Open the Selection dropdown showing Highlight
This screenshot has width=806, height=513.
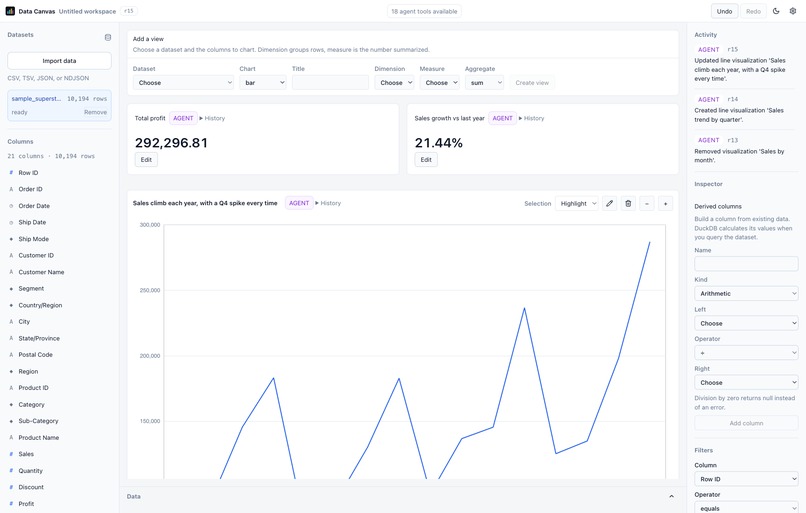[x=577, y=204]
